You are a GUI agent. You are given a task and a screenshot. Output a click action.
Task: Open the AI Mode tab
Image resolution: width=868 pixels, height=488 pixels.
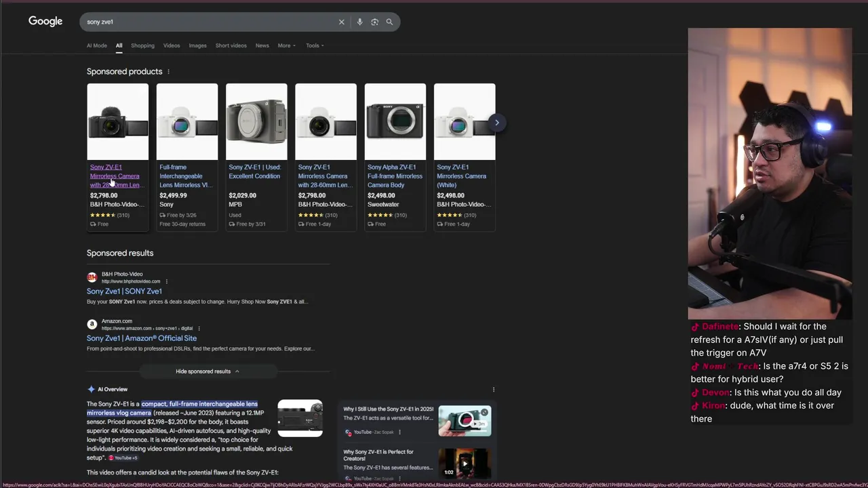point(97,45)
